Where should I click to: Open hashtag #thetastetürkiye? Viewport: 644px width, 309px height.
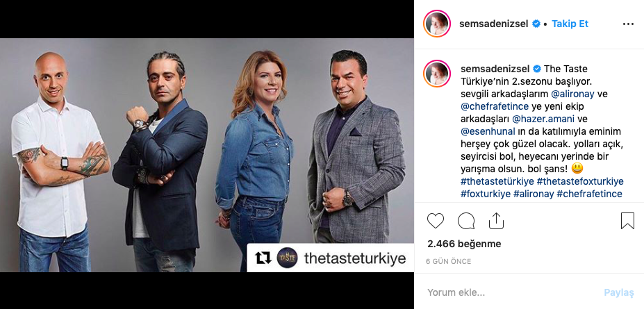click(x=497, y=181)
